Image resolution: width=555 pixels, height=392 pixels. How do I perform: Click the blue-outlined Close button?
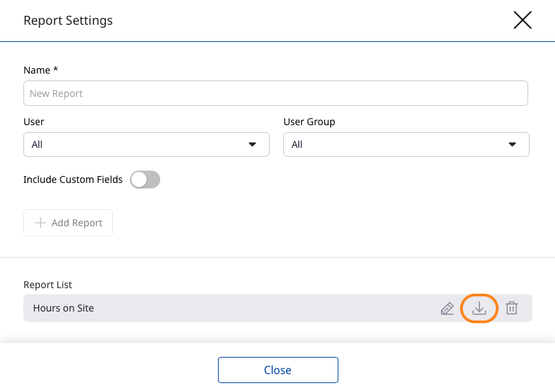point(278,370)
